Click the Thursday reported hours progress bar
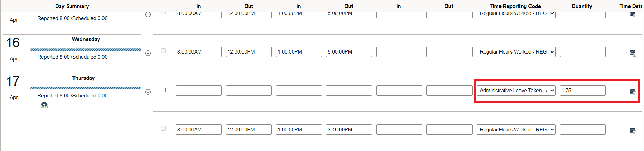The width and height of the screenshot is (644, 151). coord(86,88)
